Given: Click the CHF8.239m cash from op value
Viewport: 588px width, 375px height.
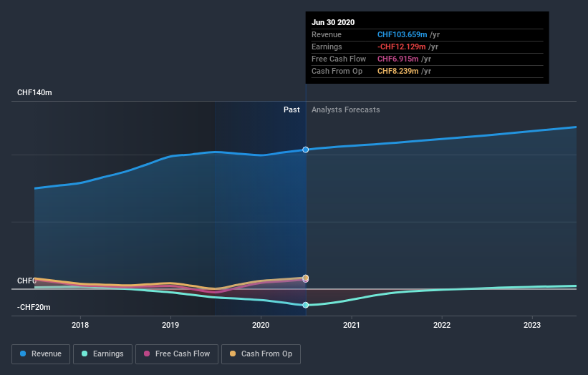Looking at the screenshot, I should (398, 71).
